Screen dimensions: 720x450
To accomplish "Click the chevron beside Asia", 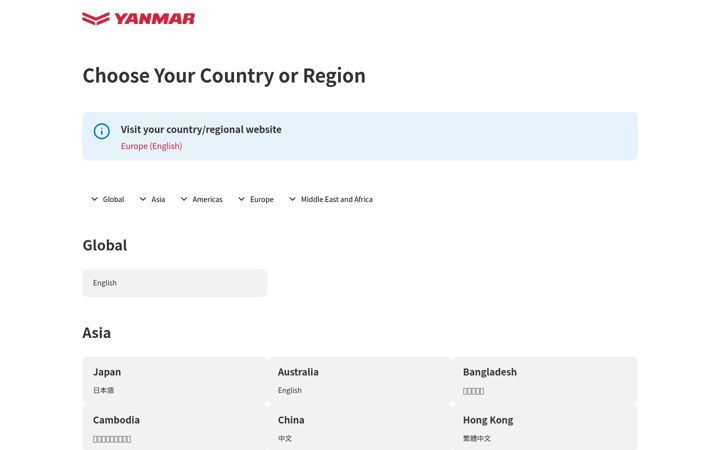I will click(143, 199).
